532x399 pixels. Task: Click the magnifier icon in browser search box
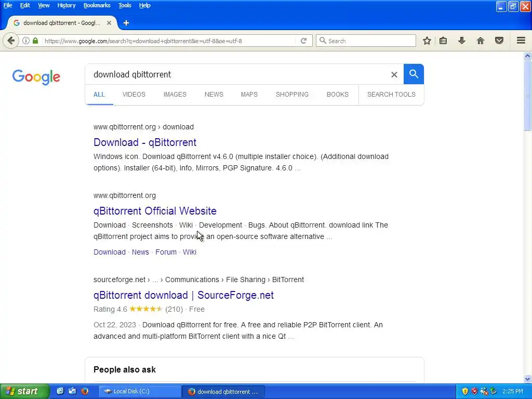pyautogui.click(x=323, y=41)
